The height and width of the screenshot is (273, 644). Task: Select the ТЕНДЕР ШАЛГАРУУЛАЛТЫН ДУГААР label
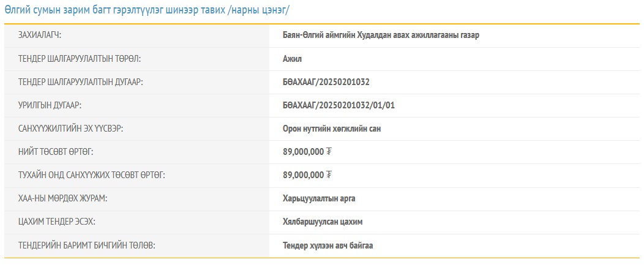point(81,82)
